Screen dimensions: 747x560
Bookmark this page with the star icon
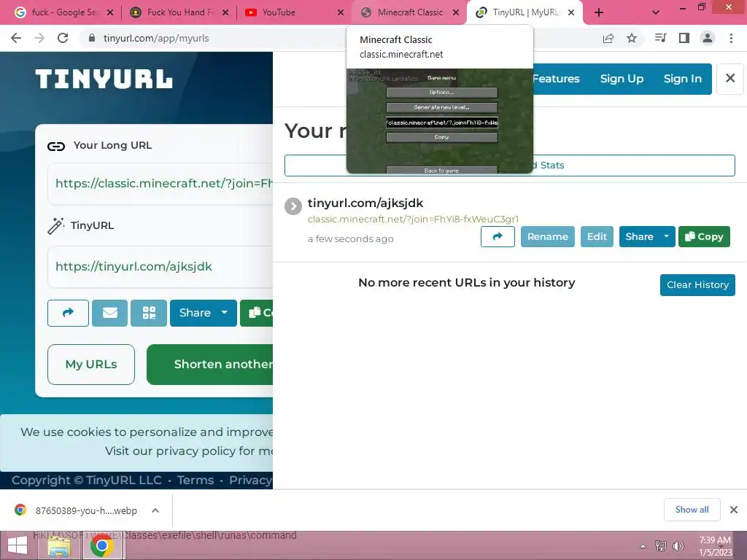[x=632, y=38]
